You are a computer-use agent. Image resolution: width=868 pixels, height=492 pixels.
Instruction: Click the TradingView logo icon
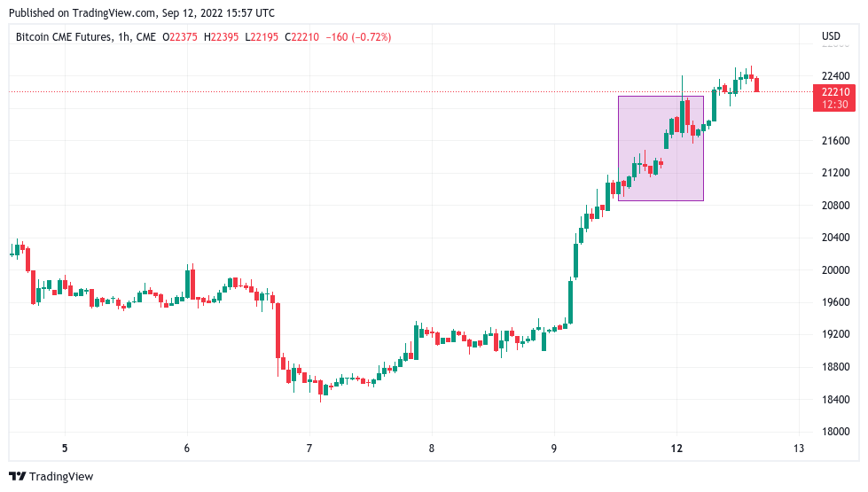pyautogui.click(x=17, y=477)
